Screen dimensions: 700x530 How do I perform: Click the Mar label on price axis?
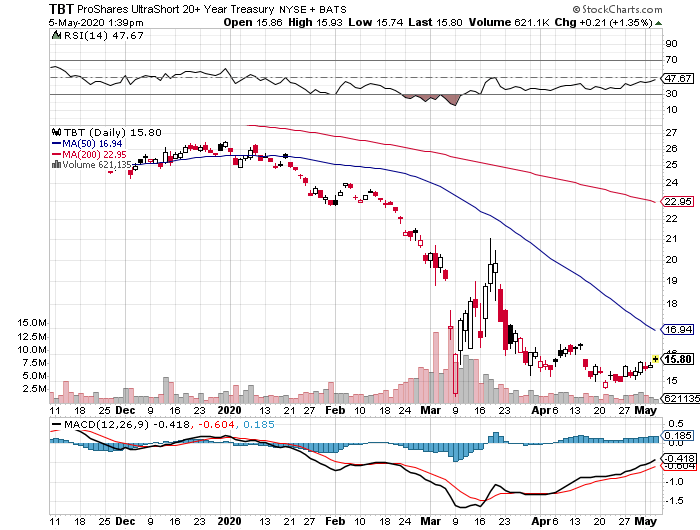tap(430, 410)
